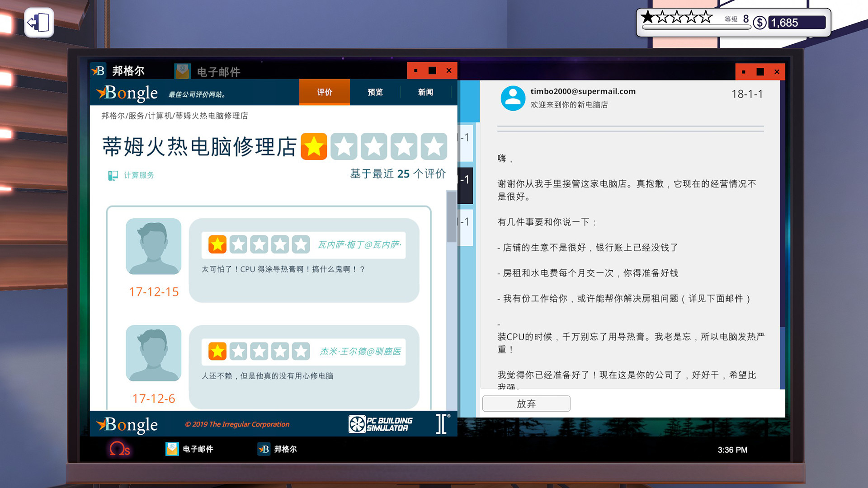Viewport: 868px width, 488px height.
Task: Click the dollar coin icon next to balance
Action: tap(760, 21)
